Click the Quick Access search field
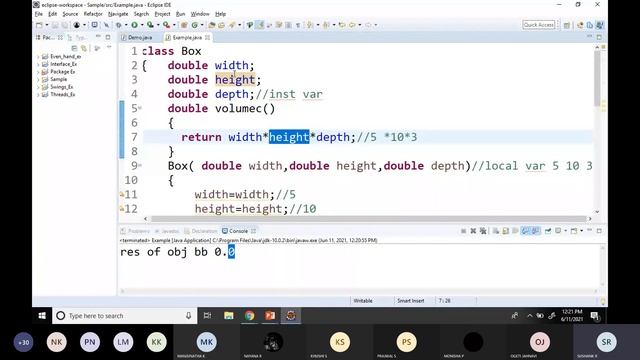Viewport: 640px width, 360px height. pos(539,25)
